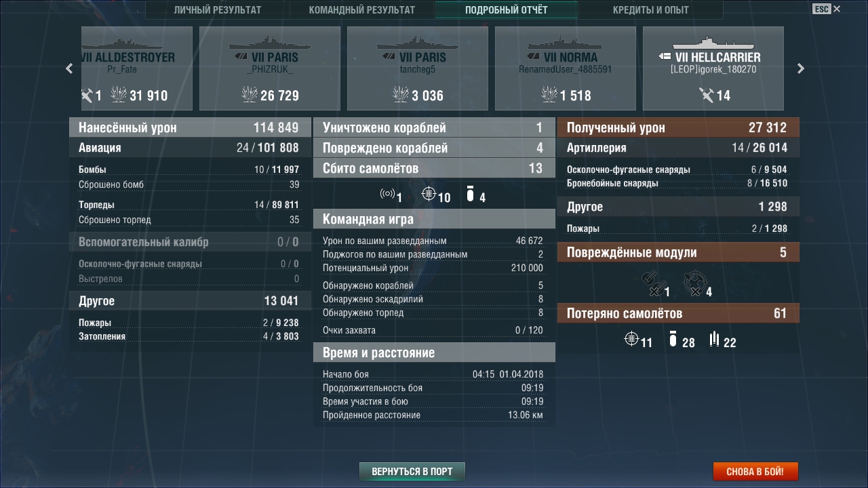868x488 pixels.
Task: Click bomber icon in lost planes row
Action: pos(673,339)
